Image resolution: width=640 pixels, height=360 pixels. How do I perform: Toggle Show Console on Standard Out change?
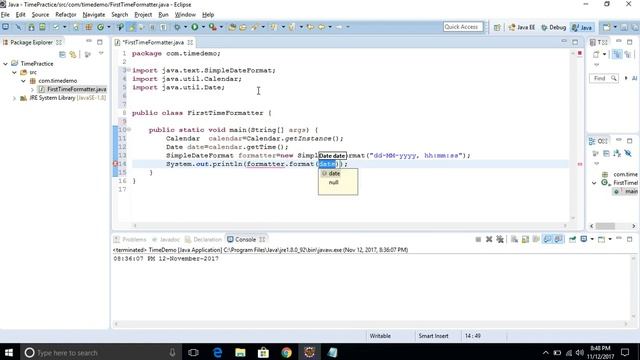(547, 239)
